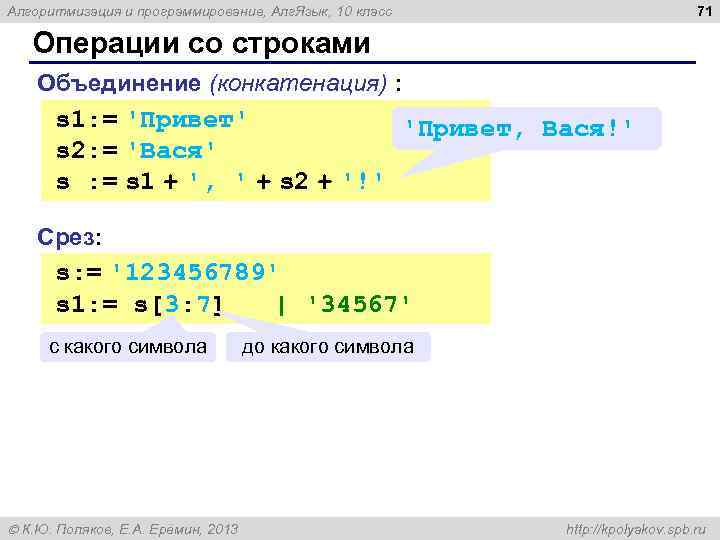The width and height of the screenshot is (720, 540).
Task: Click the code line s:= '123456789'
Action: [166, 272]
